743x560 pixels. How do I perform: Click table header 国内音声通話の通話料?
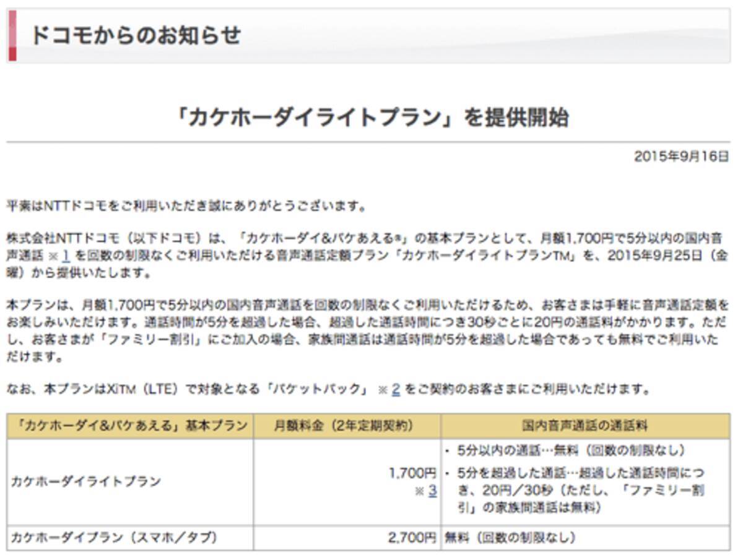tap(585, 426)
